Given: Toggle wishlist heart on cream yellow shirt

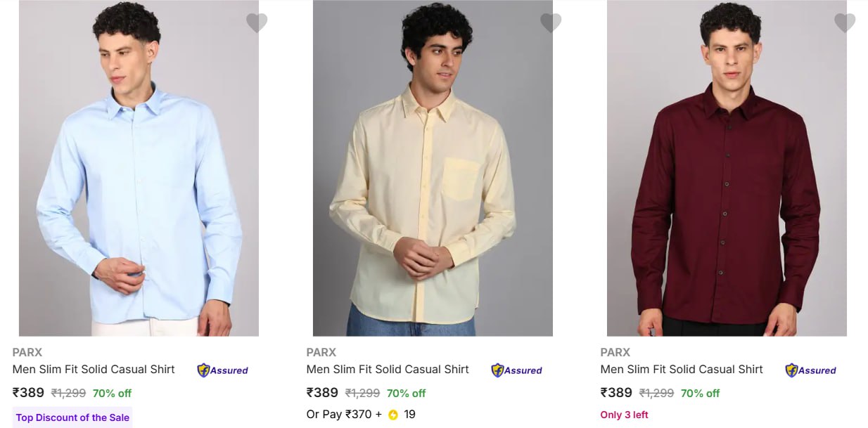Looking at the screenshot, I should tap(551, 23).
